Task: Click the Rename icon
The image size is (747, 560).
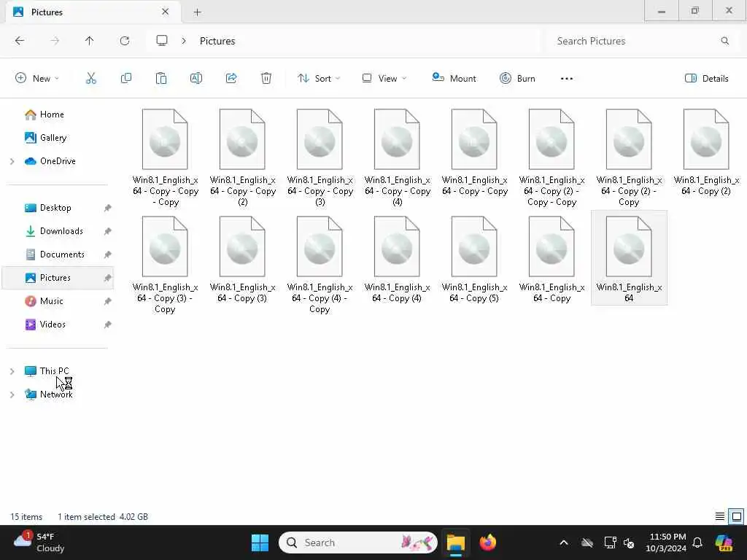Action: point(196,79)
